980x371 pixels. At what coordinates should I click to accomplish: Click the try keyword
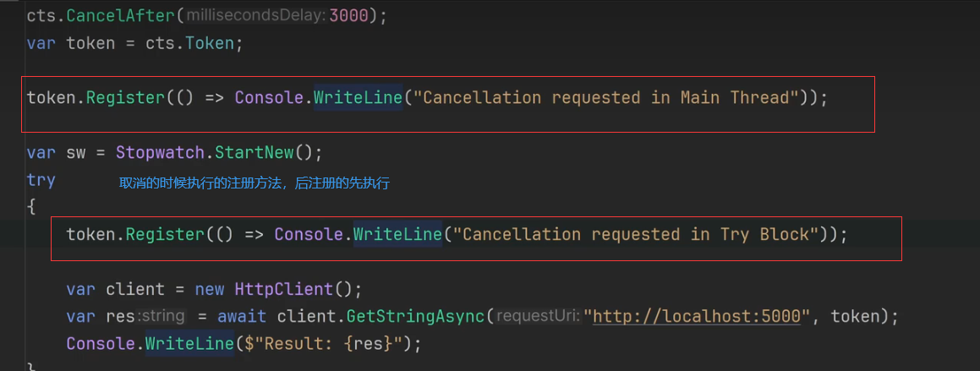[x=41, y=181]
